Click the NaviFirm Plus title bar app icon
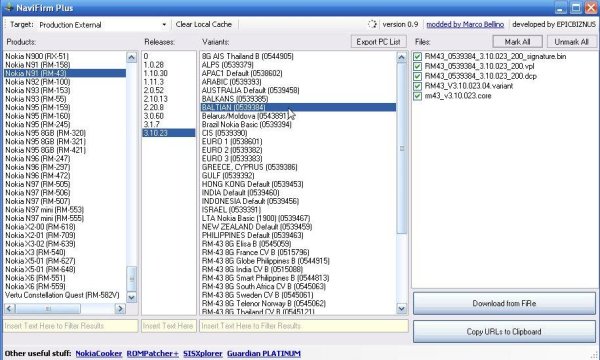 [x=8, y=7]
